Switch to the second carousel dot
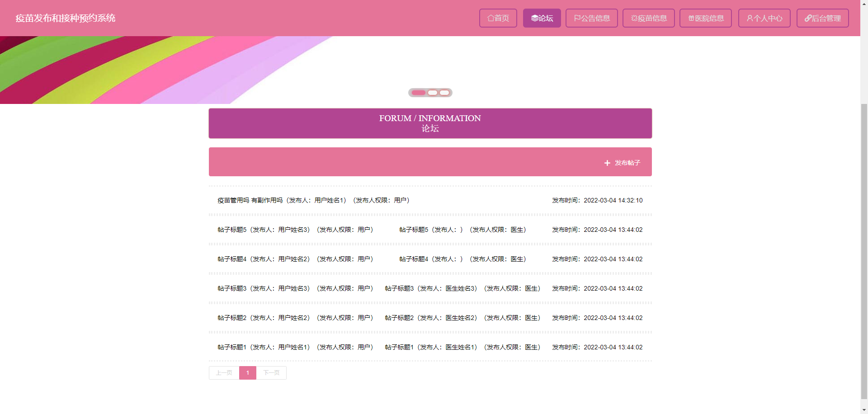Viewport: 868px width, 414px height. coord(433,93)
